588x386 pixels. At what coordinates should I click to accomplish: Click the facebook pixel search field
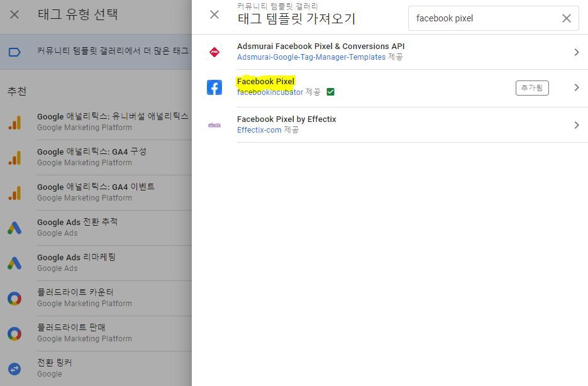493,18
